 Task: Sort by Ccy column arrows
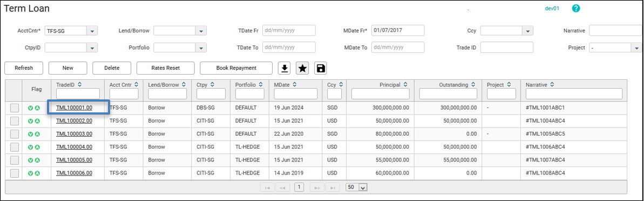click(x=341, y=85)
